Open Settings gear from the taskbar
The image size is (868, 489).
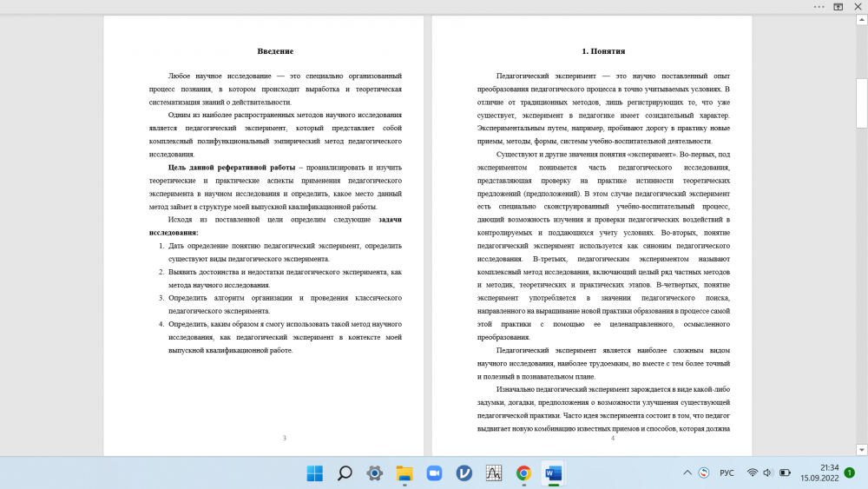tap(374, 472)
